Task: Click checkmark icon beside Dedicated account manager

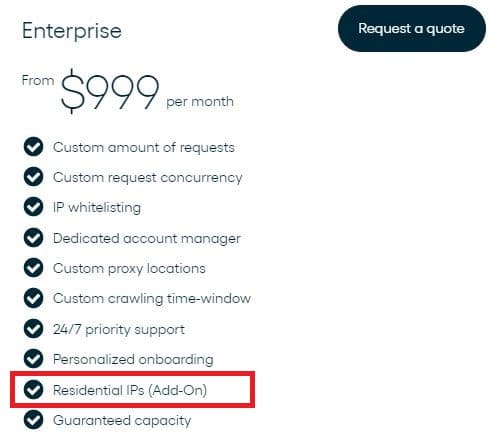Action: coord(33,238)
